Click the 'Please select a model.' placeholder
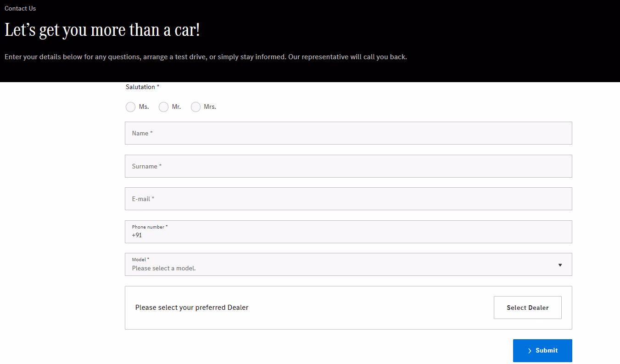Screen dimensions: 620x364 pyautogui.click(x=164, y=268)
